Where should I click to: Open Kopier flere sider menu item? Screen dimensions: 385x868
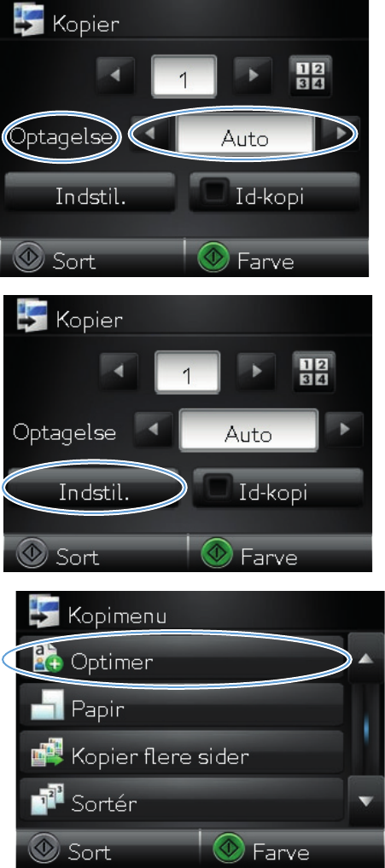coord(181,755)
